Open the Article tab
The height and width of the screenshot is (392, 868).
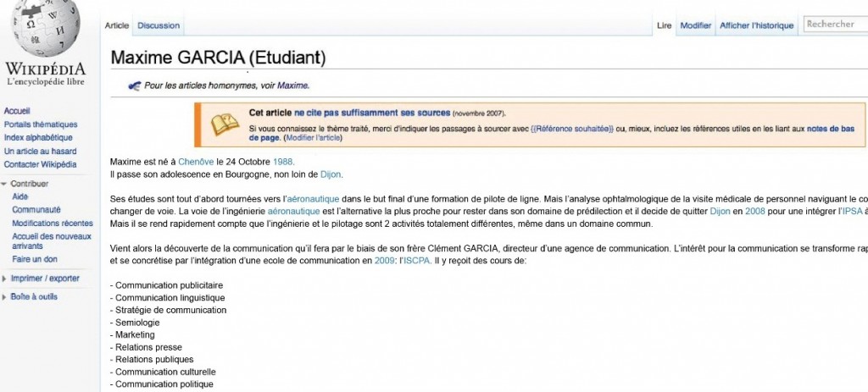(x=117, y=25)
